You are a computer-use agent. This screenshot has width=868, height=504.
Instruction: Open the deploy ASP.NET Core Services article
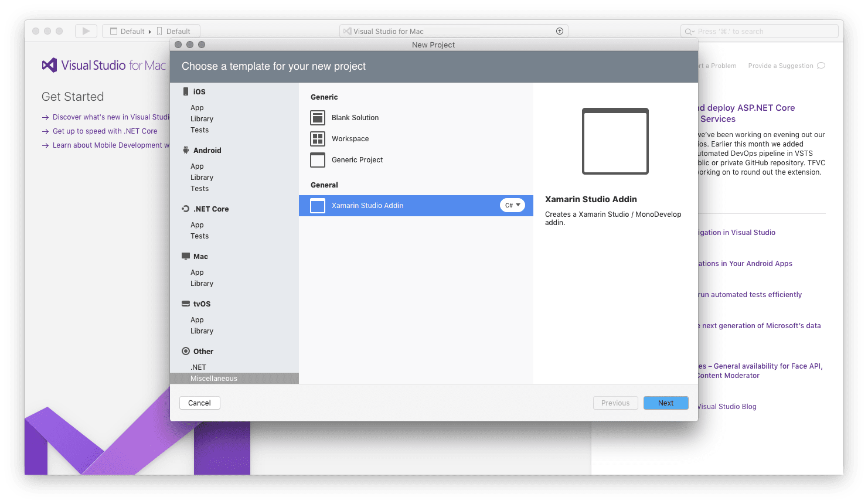click(x=747, y=113)
